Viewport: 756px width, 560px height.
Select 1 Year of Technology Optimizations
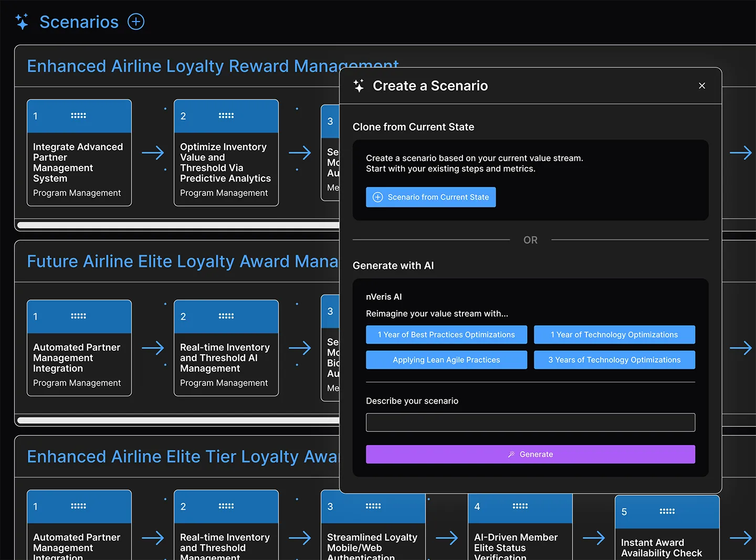click(614, 334)
